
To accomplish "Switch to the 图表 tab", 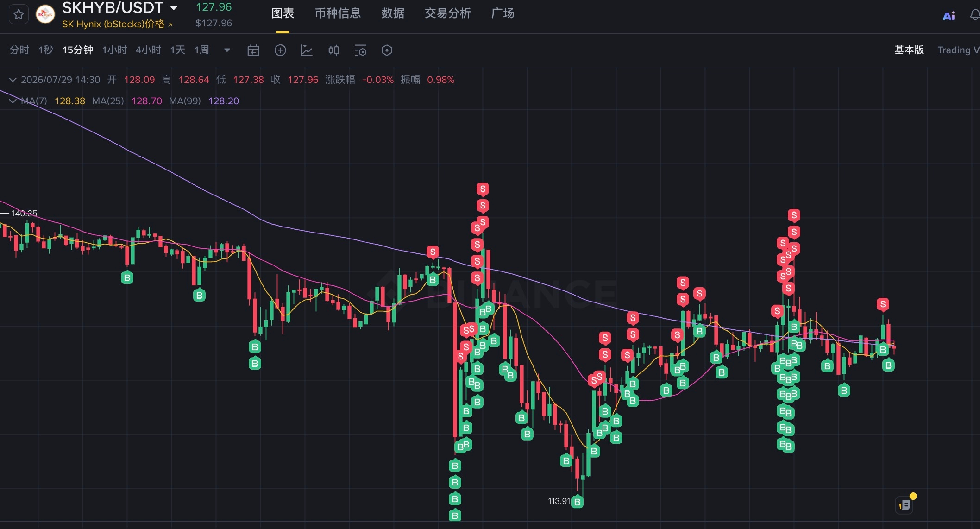I will point(283,13).
